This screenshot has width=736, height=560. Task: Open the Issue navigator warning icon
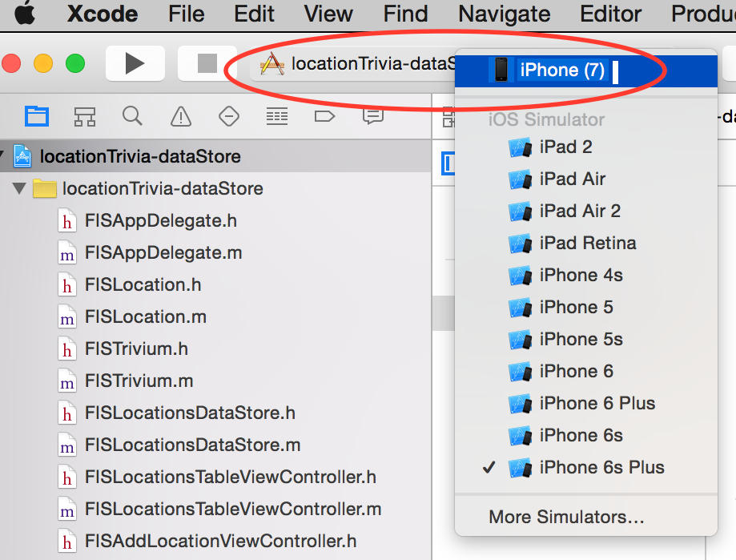pyautogui.click(x=181, y=116)
